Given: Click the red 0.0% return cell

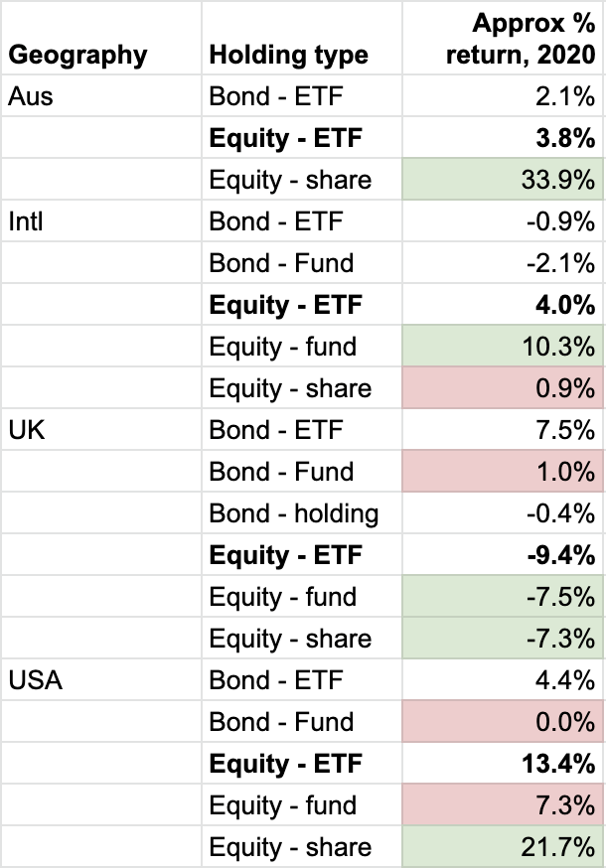Looking at the screenshot, I should (502, 722).
